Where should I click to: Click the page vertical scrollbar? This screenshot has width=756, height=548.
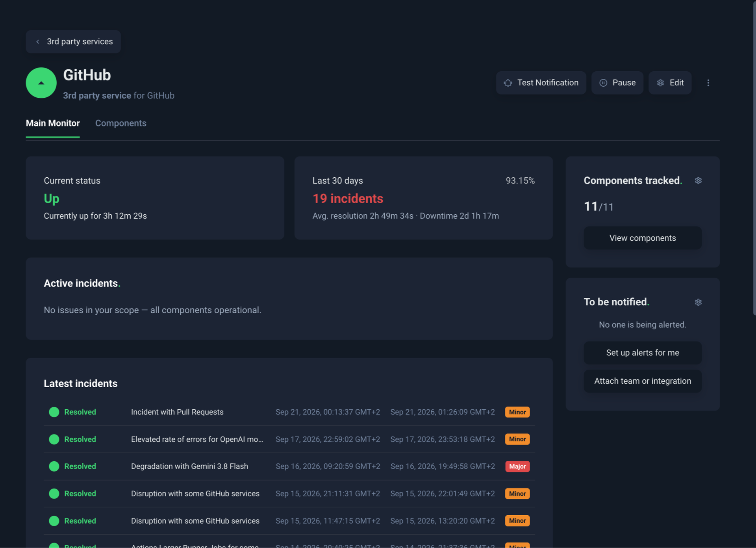pos(754,158)
